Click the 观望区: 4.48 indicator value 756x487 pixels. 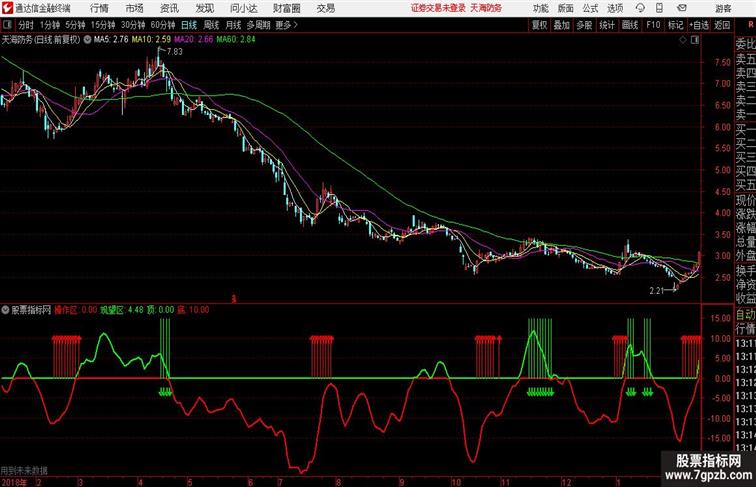point(122,310)
